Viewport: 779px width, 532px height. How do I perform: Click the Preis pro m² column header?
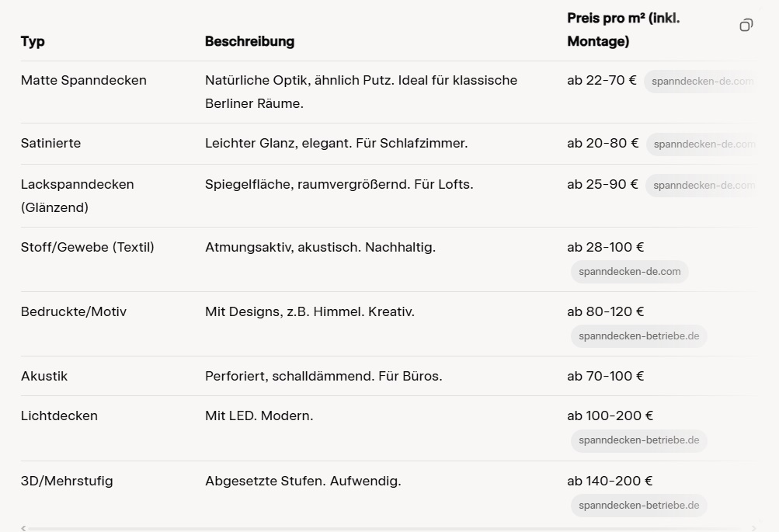(623, 30)
